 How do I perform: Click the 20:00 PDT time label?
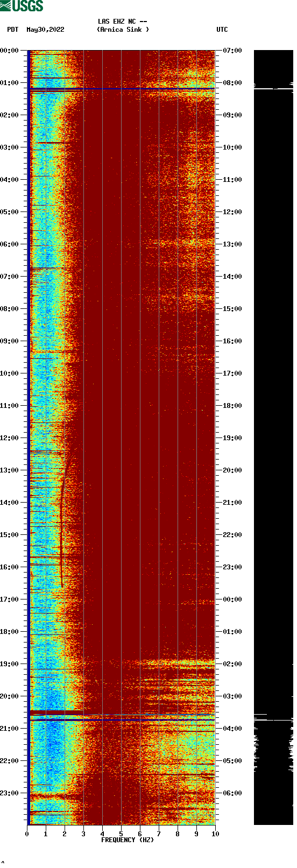point(9,696)
